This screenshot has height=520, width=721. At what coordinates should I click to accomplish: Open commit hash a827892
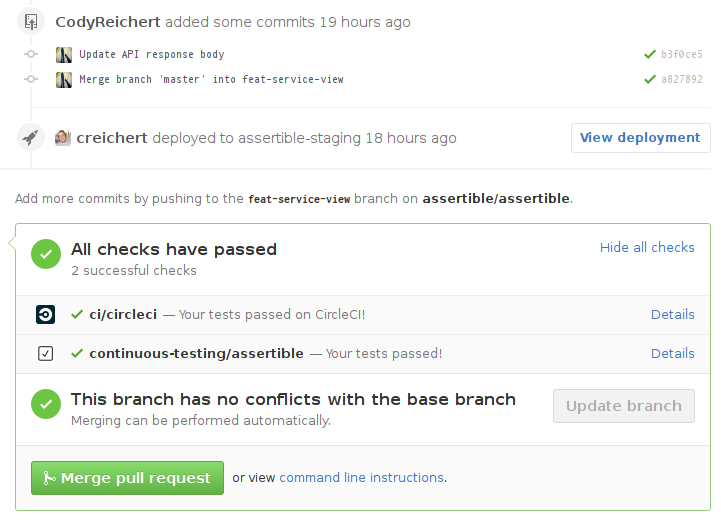681,79
